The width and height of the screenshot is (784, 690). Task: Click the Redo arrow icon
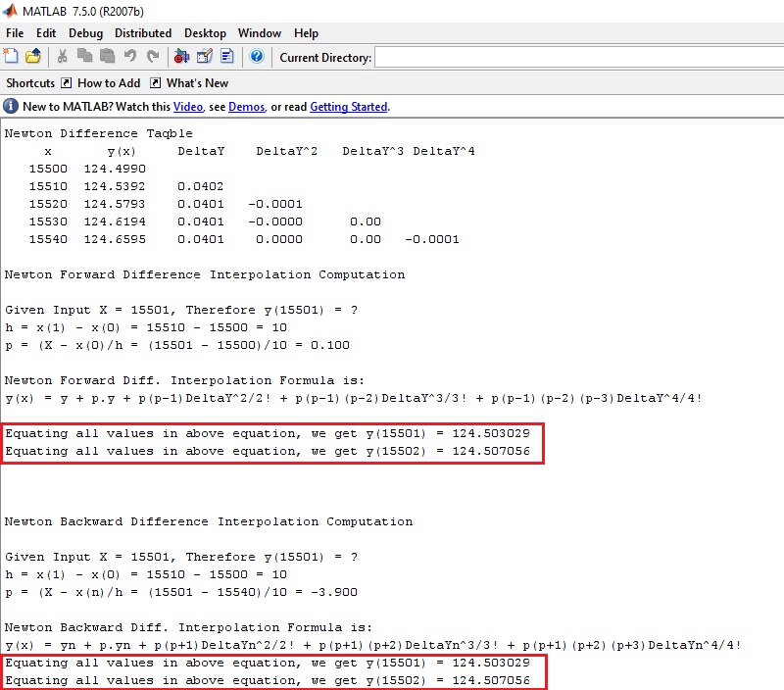153,57
